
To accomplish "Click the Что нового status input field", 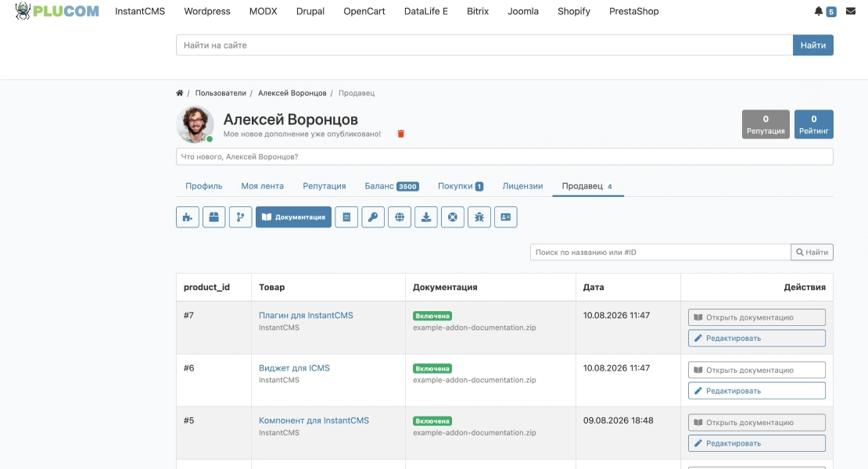I will [504, 156].
